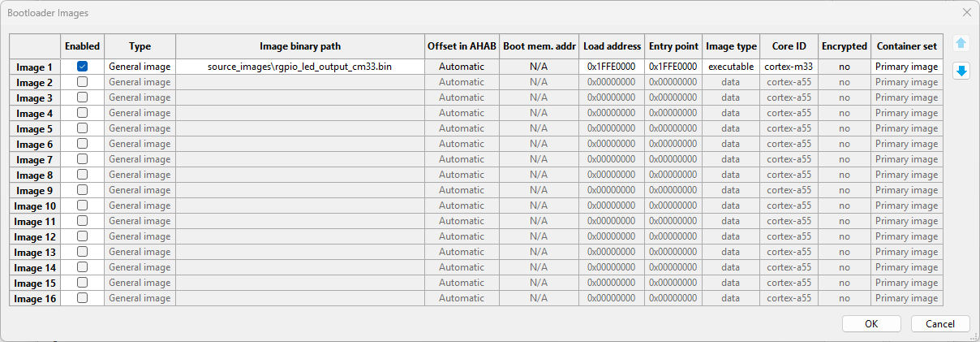
Task: Edit Image 1 binary path field
Action: tap(300, 67)
